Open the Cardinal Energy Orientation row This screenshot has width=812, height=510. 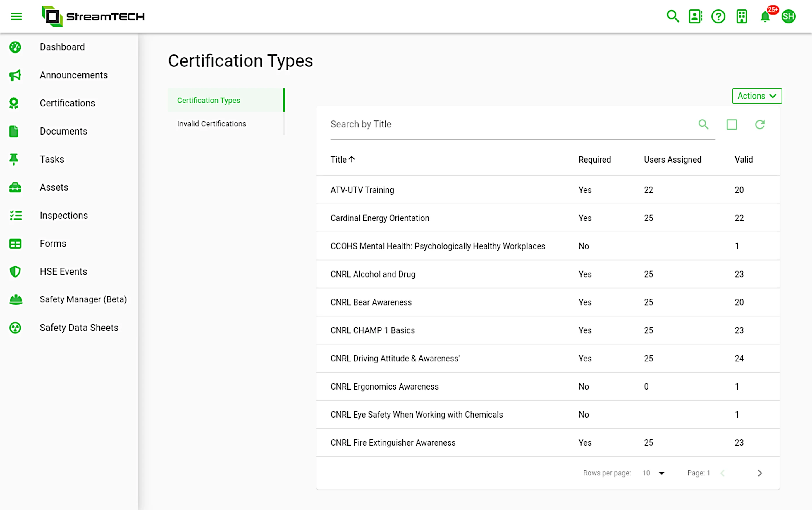[x=548, y=218]
